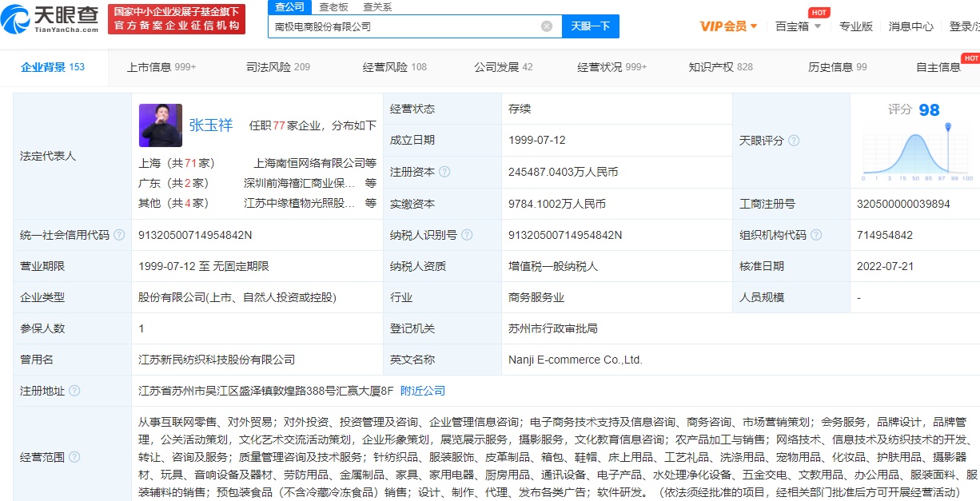
Task: Click credit code 91320500714954842N in 统一社会信用代码 row
Action: point(195,235)
